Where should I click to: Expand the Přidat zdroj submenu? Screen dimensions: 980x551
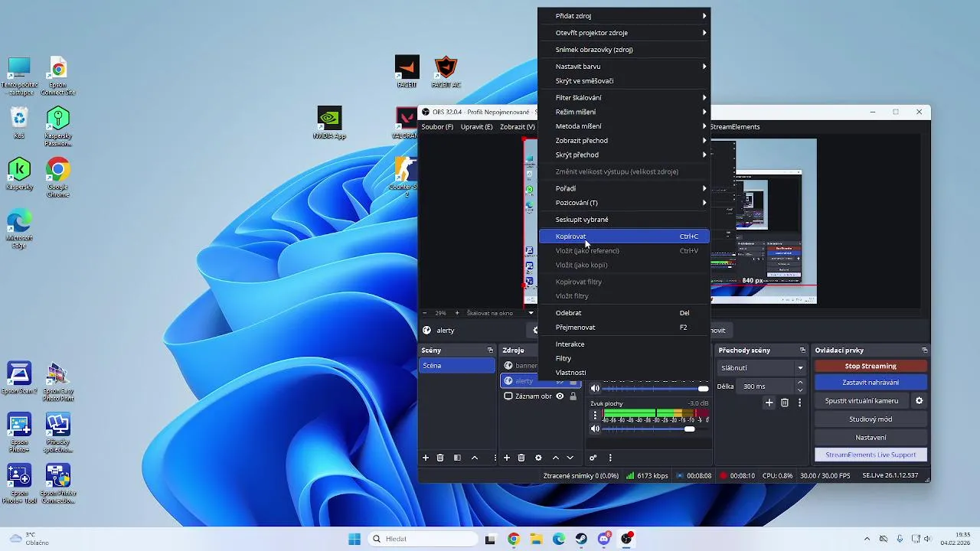coord(625,16)
